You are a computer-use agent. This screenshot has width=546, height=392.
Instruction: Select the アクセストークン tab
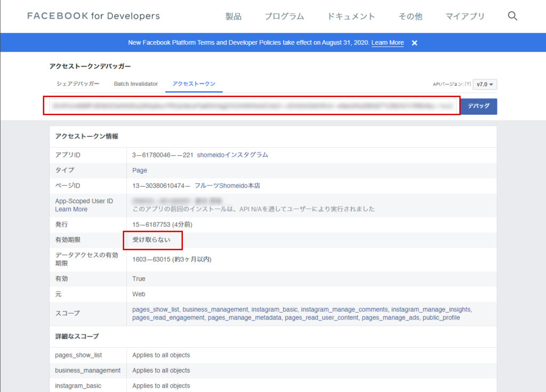194,84
